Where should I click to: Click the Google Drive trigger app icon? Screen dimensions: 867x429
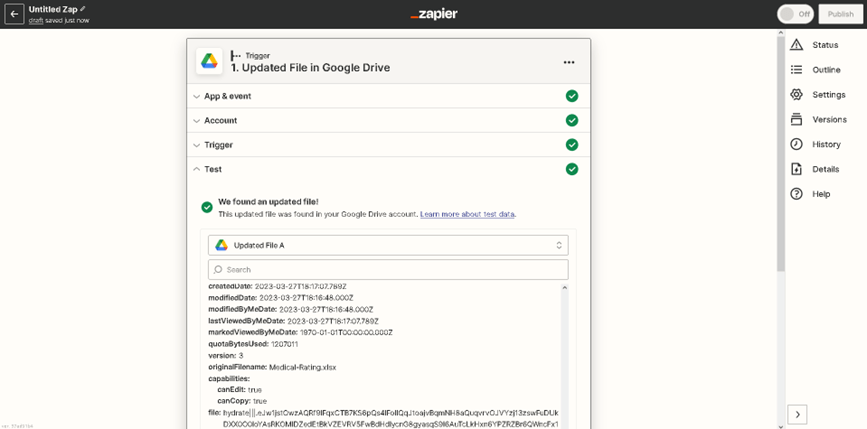pyautogui.click(x=209, y=61)
